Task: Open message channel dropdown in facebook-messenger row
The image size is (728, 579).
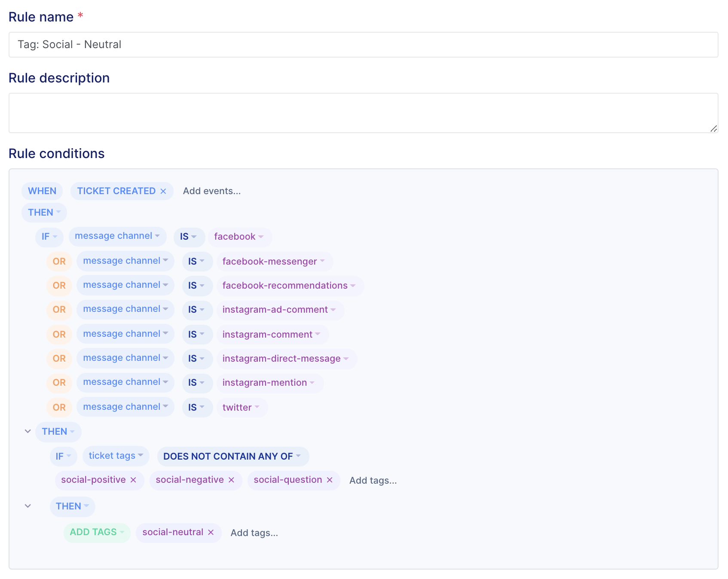Action: coord(125,261)
